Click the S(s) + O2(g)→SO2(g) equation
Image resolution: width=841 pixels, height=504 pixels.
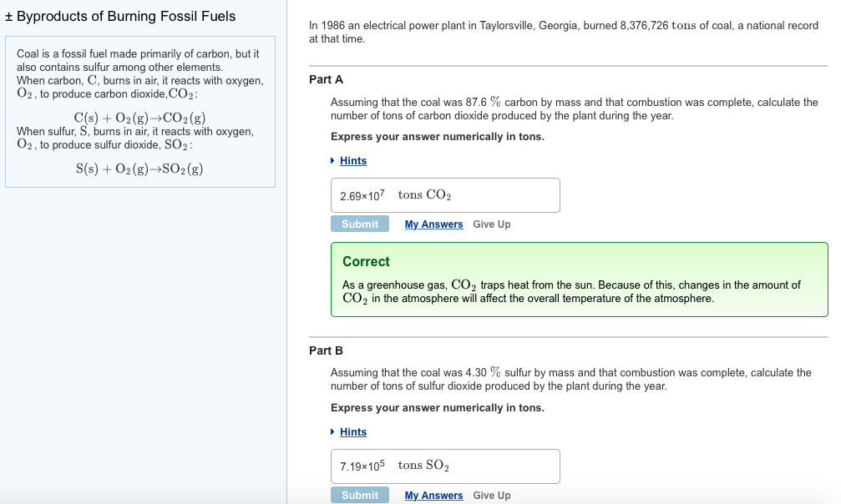coord(139,169)
